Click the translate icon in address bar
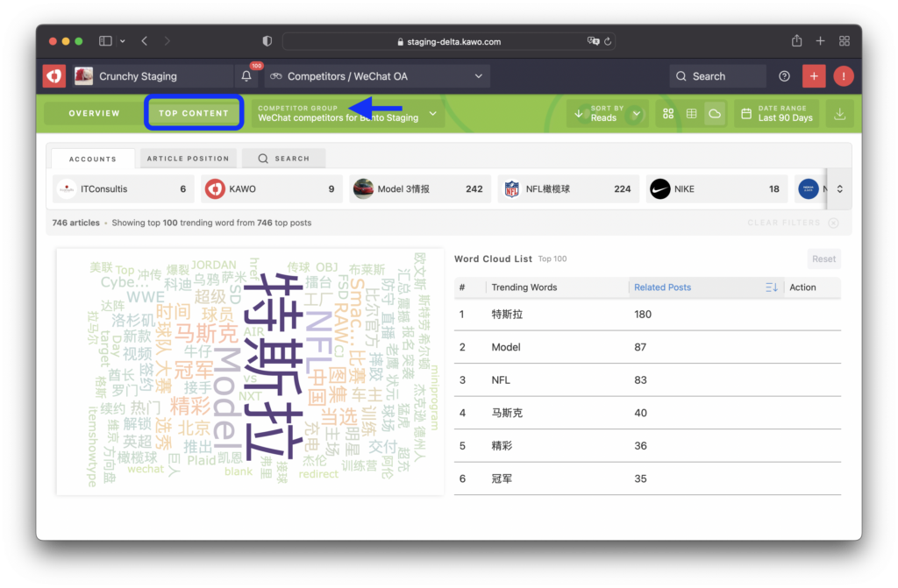898x588 pixels. (593, 41)
